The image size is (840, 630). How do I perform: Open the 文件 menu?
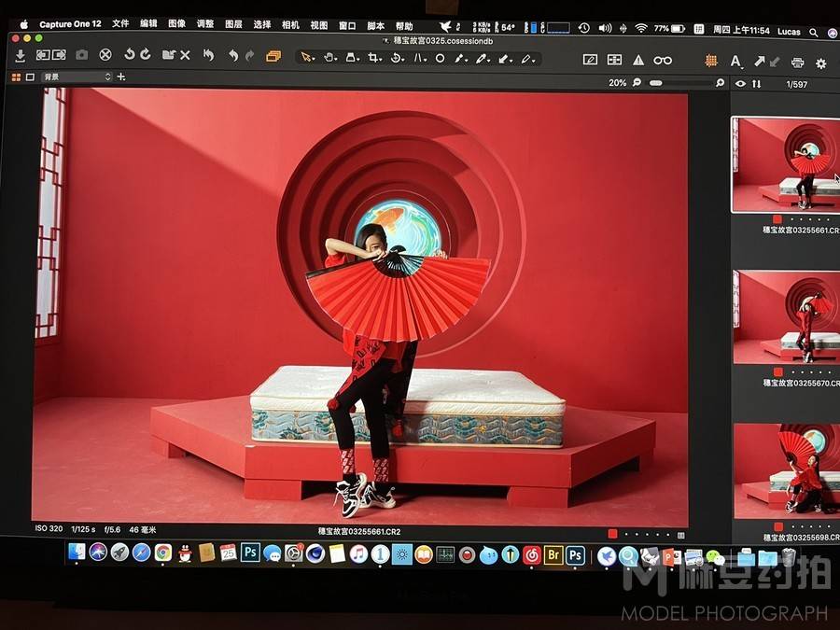point(120,23)
